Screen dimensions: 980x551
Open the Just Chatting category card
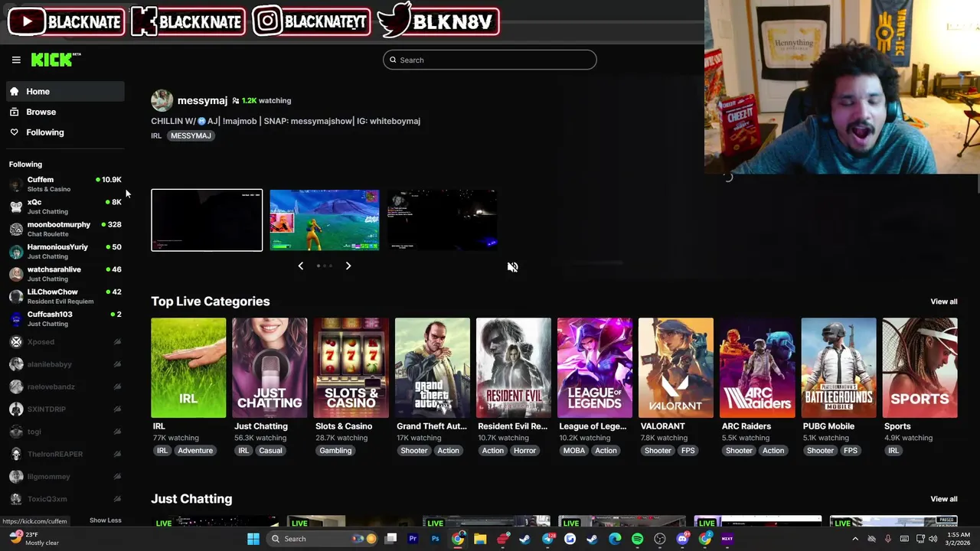pos(269,368)
